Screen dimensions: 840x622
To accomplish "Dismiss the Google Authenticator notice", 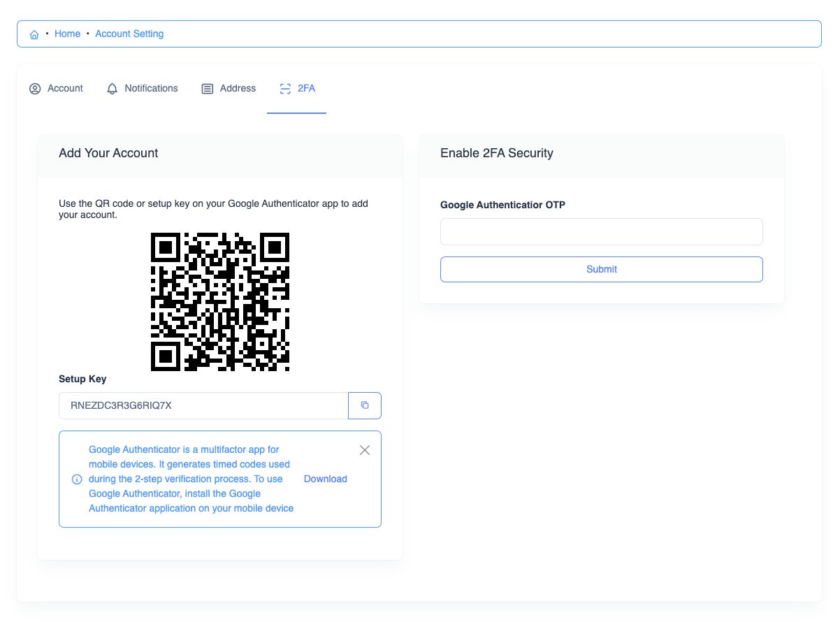I will (x=365, y=450).
